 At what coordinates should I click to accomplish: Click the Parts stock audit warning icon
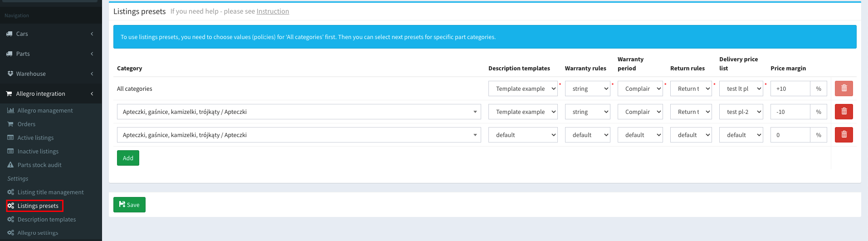(x=10, y=165)
